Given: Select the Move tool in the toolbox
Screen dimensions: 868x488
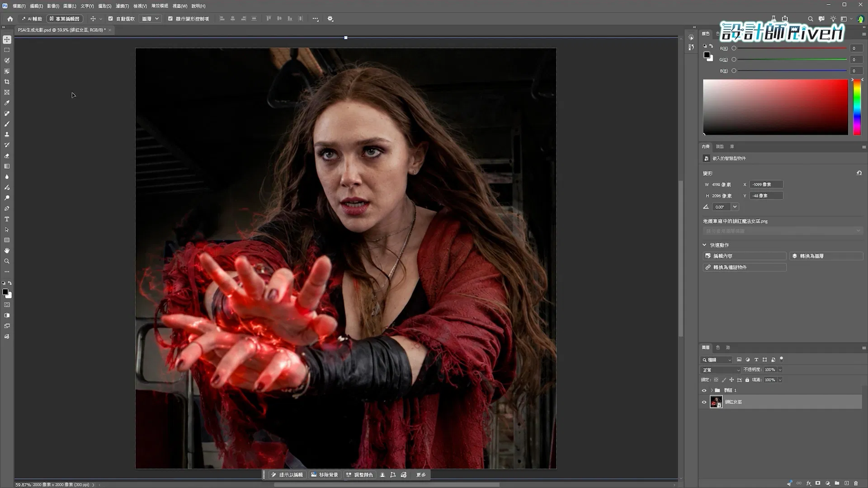Looking at the screenshot, I should (7, 40).
